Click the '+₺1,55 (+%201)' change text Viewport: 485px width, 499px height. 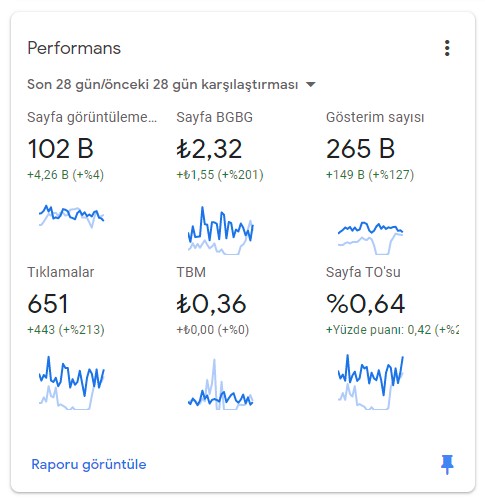pos(220,175)
